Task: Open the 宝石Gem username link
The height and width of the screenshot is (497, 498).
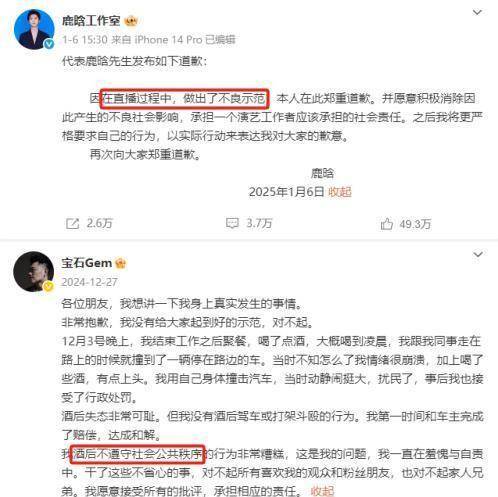Action: click(87, 263)
